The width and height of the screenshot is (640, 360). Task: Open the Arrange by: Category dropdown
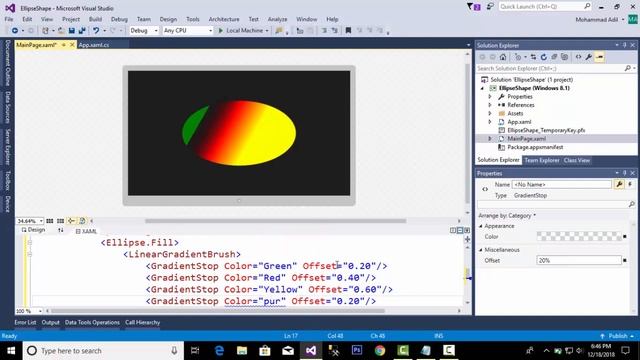click(507, 216)
